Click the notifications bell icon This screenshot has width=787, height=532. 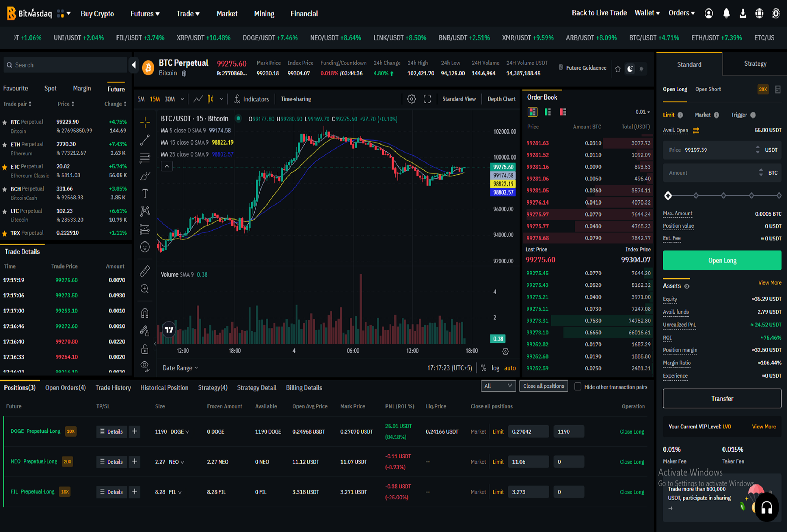click(x=726, y=14)
